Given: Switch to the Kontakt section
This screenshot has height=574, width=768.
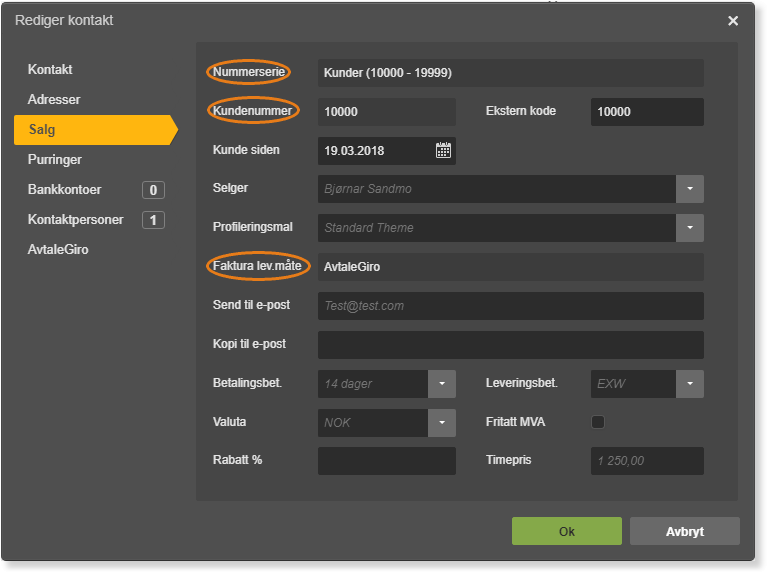Looking at the screenshot, I should coord(50,70).
